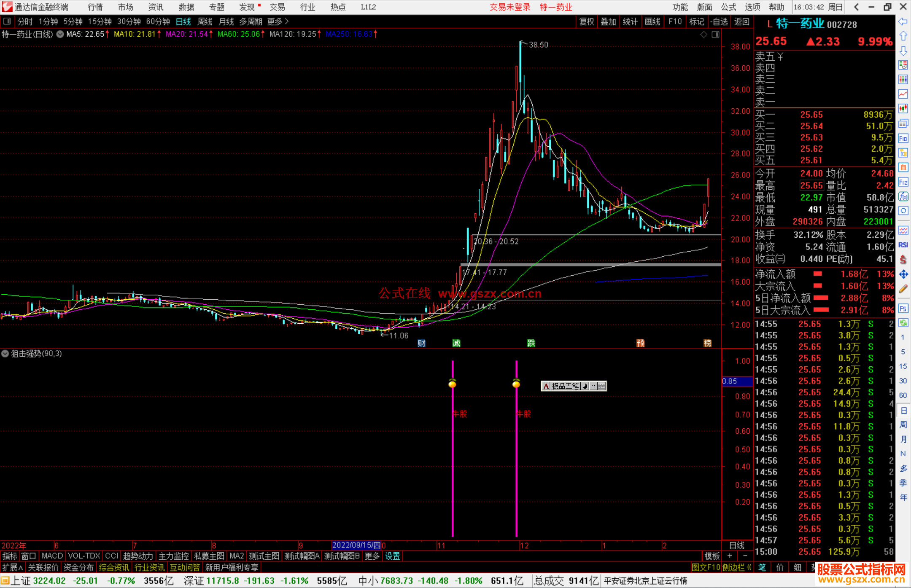The width and height of the screenshot is (911, 588).
Task: Collapse the 侧边栏 sidebar arrows
Action: click(x=749, y=567)
